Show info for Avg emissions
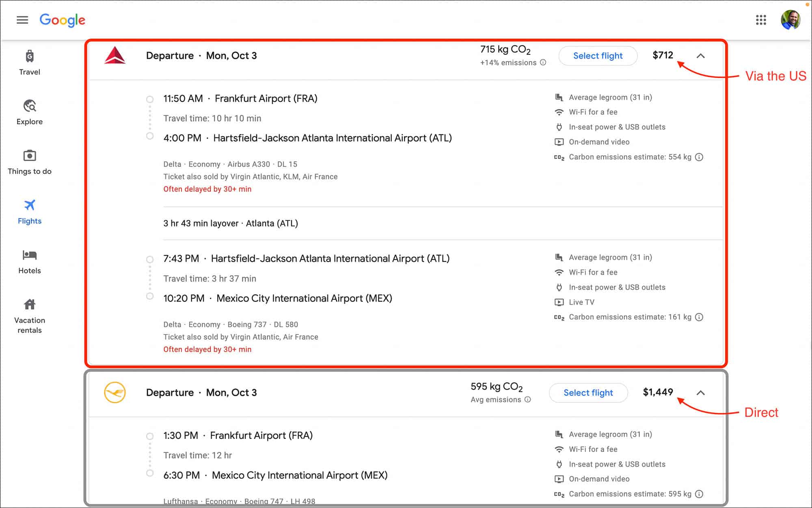The image size is (812, 508). (x=527, y=399)
